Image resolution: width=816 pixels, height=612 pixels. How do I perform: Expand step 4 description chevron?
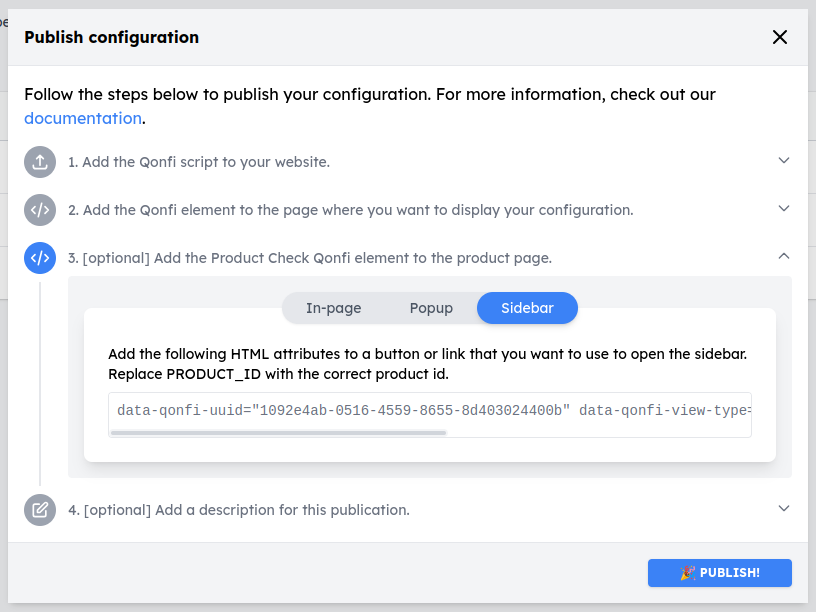coord(784,508)
